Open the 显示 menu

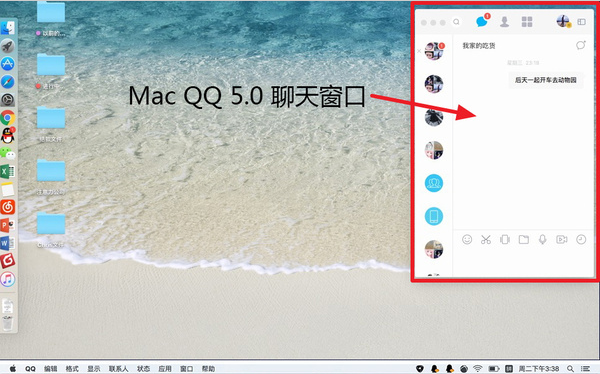93,369
